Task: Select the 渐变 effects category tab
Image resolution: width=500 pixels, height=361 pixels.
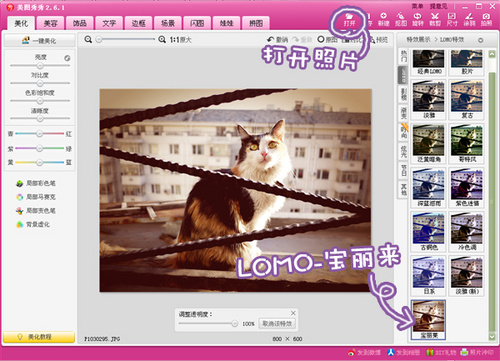Action: (403, 113)
